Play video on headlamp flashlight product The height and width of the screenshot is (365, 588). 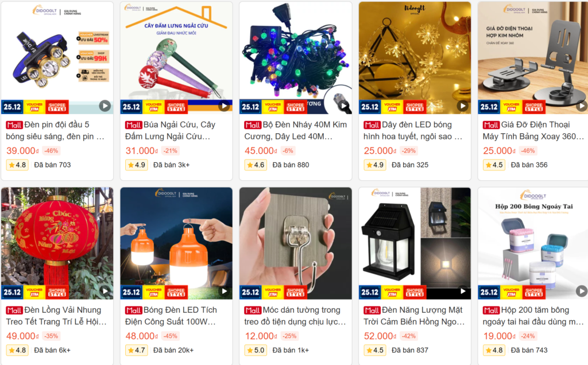pos(105,106)
